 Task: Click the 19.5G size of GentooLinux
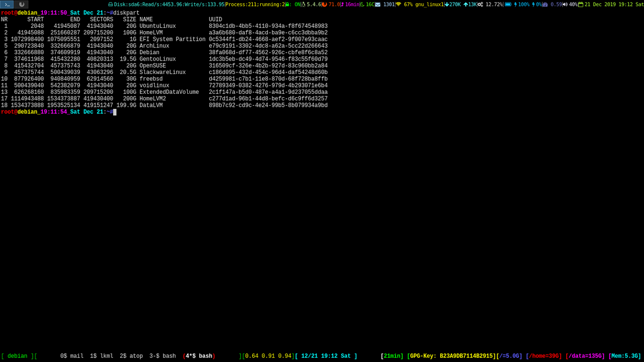click(x=128, y=59)
